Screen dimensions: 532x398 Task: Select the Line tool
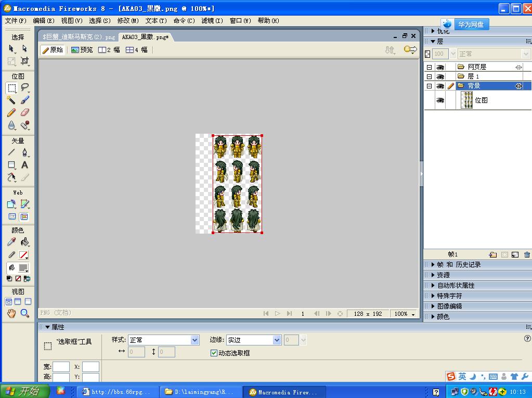pos(11,152)
